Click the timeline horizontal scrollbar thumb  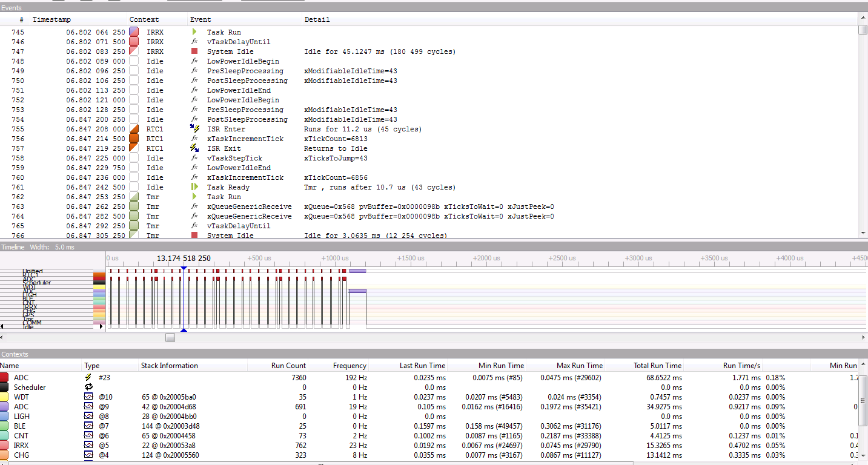[170, 337]
